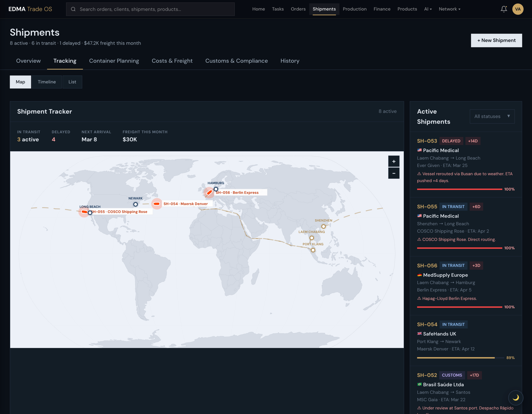Switch to the Overview tab
532x414 pixels.
point(28,61)
